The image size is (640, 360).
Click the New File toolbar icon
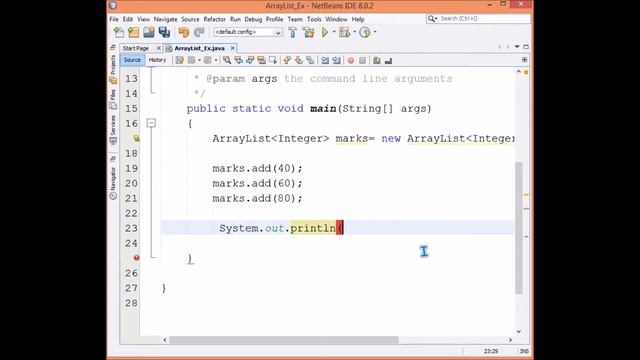tap(119, 32)
